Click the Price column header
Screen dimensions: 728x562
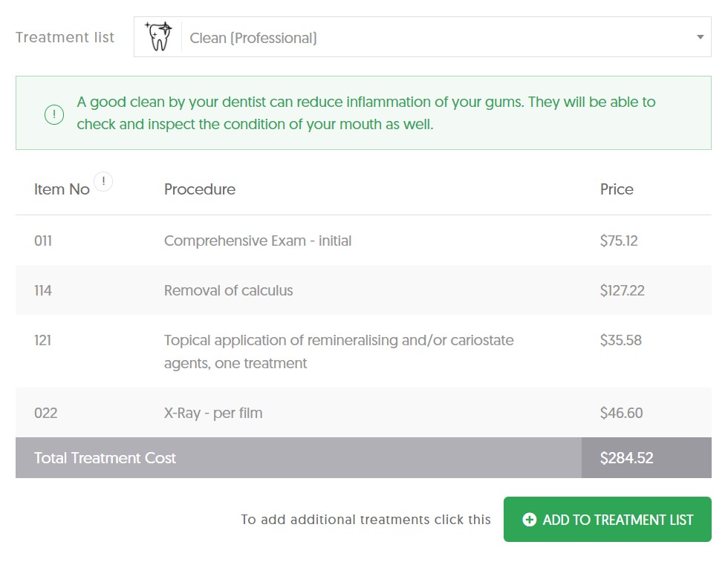[x=617, y=189]
